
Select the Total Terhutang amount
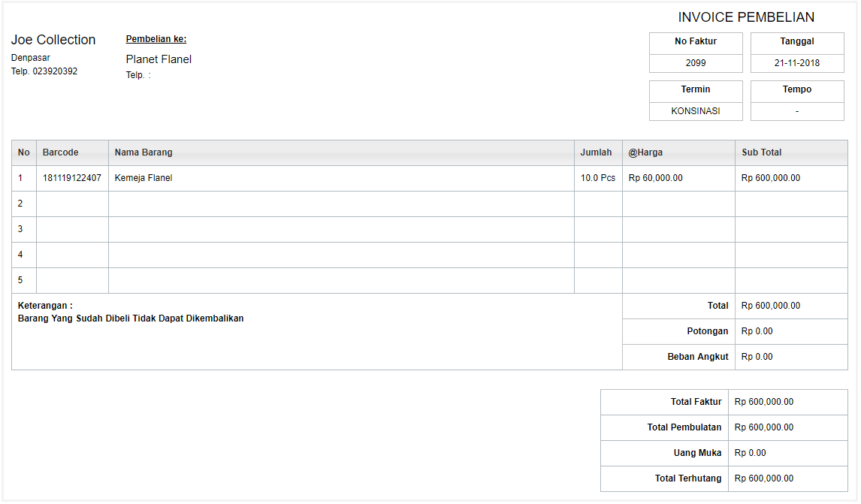pos(764,478)
